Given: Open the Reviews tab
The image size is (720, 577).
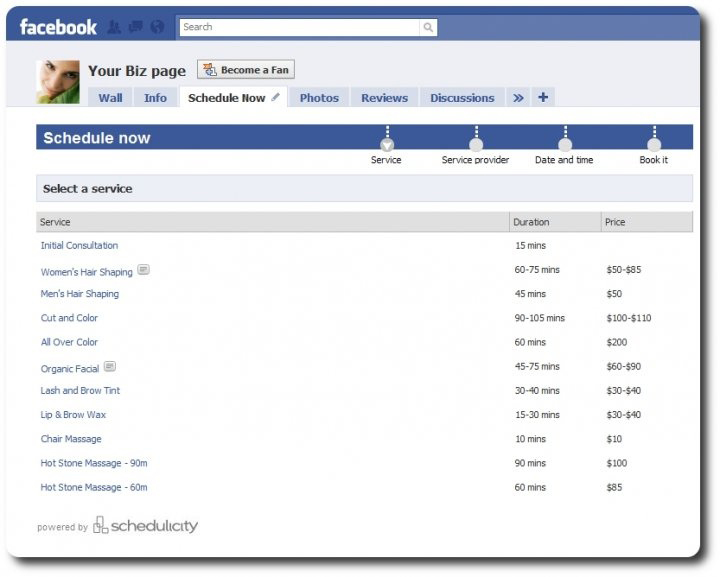Looking at the screenshot, I should pos(384,98).
